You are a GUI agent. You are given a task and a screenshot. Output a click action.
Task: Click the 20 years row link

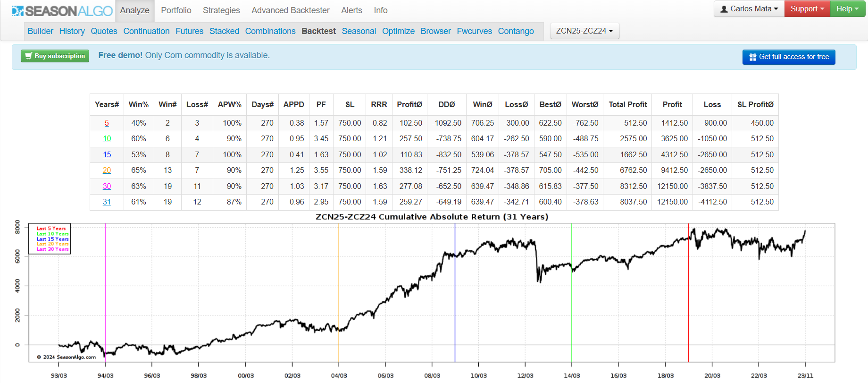[x=107, y=170]
